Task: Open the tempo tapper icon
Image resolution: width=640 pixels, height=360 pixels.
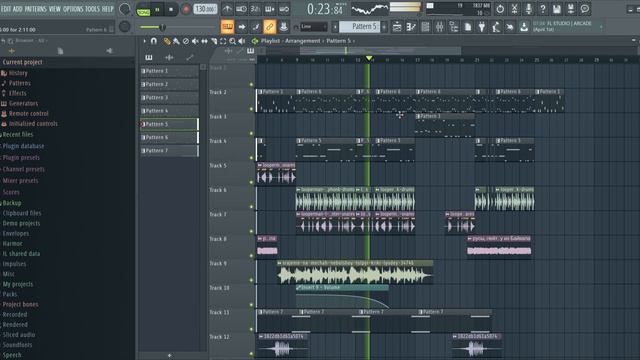Action: pos(496,27)
